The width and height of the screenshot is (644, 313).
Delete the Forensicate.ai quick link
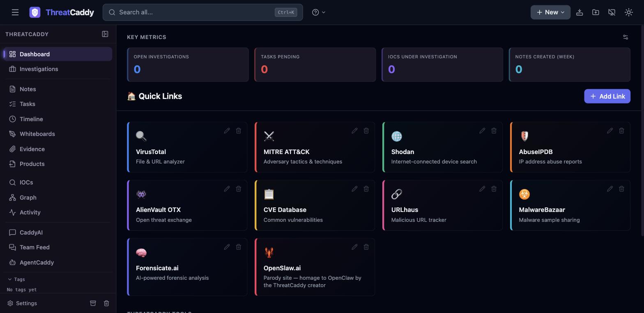coord(239,247)
